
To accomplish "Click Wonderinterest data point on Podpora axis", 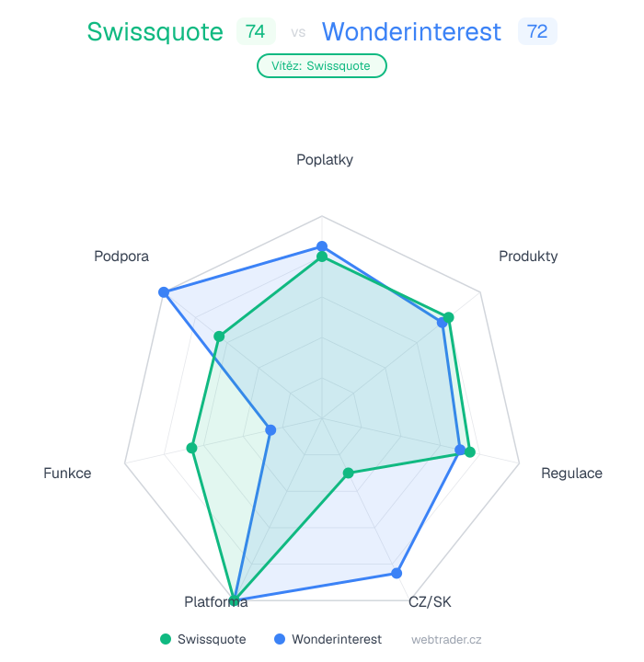I will click(164, 292).
